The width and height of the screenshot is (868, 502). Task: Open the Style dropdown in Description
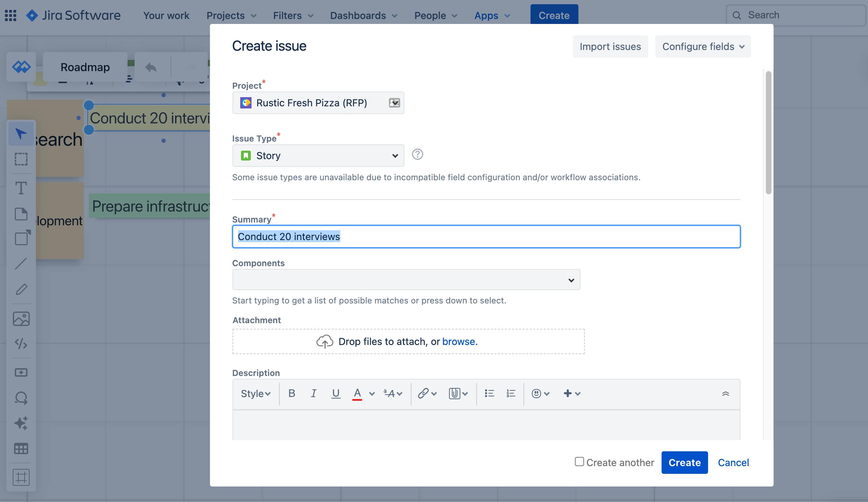pyautogui.click(x=256, y=394)
